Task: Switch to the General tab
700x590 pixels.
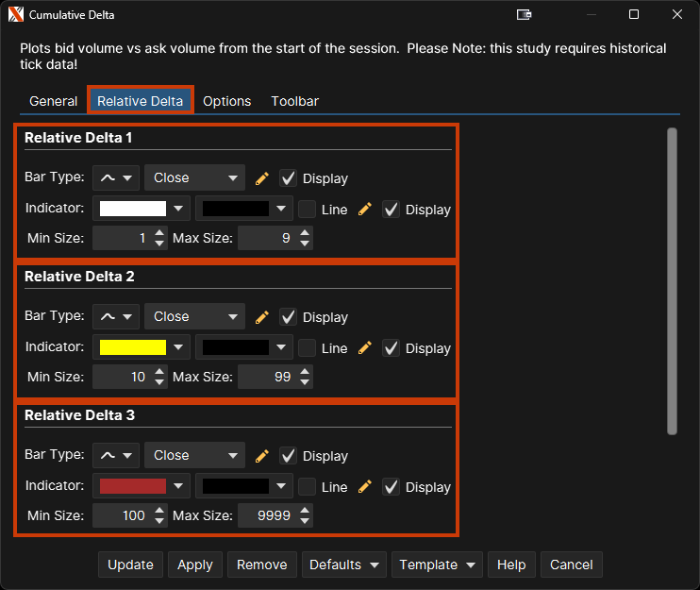Action: click(53, 101)
